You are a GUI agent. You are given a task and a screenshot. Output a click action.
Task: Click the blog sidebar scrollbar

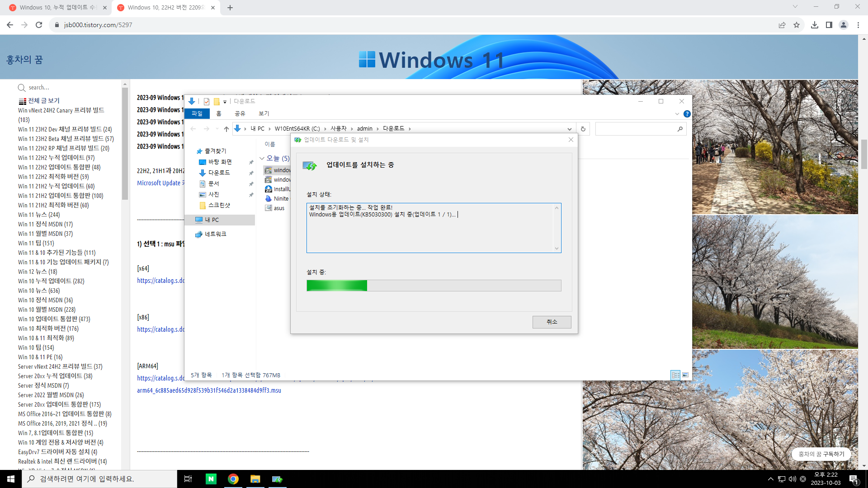pyautogui.click(x=125, y=144)
